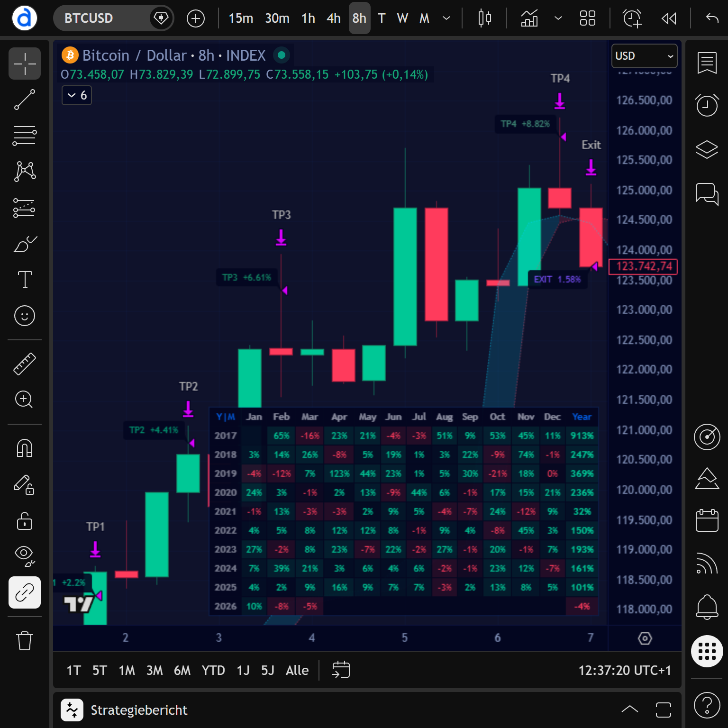
Task: Select the Text annotation tool
Action: (25, 280)
